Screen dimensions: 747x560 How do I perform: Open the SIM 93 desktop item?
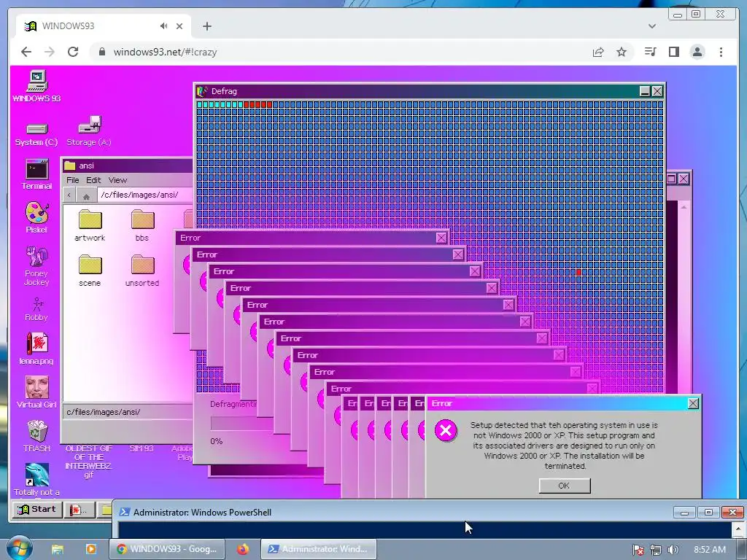(x=142, y=448)
